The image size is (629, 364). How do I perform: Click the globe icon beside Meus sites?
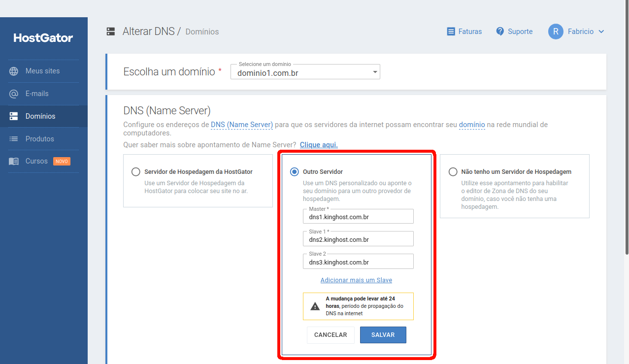[14, 71]
